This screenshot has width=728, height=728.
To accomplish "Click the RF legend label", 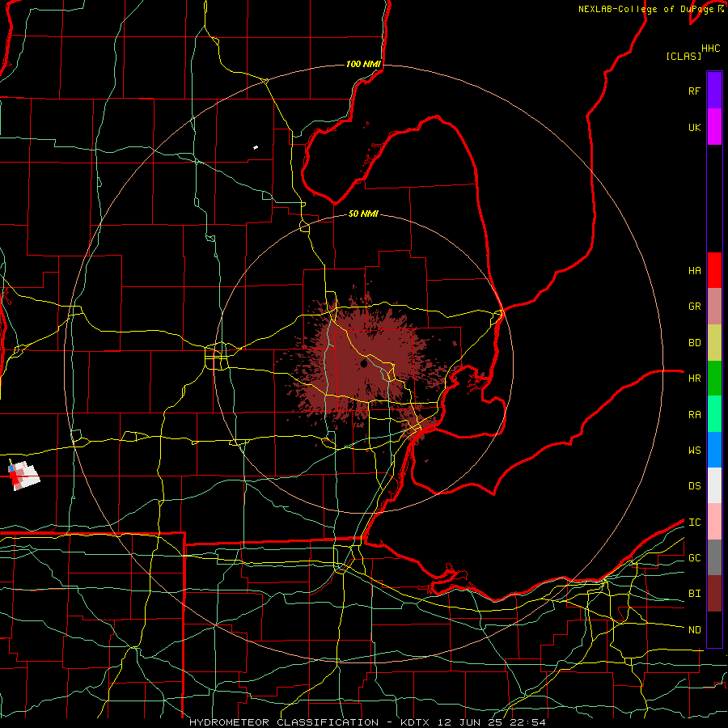I will point(694,91).
